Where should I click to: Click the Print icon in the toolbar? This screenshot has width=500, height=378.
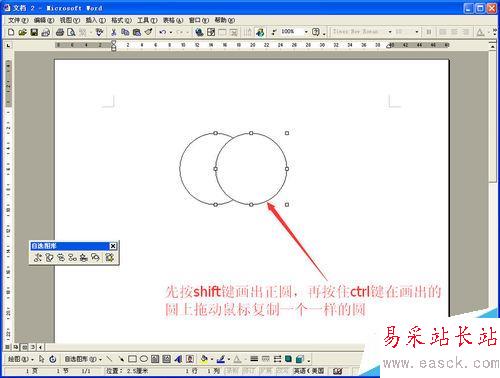60,32
